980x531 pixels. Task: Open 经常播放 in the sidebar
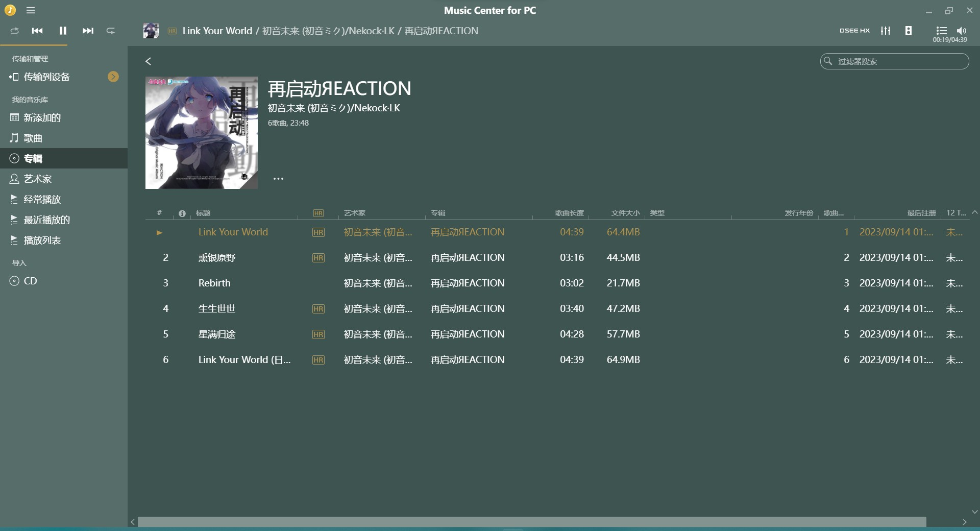pos(42,199)
